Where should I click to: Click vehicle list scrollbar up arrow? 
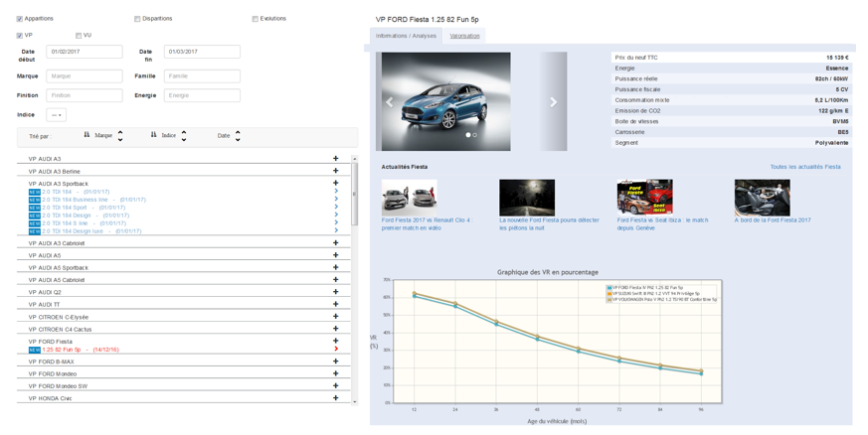coord(355,159)
